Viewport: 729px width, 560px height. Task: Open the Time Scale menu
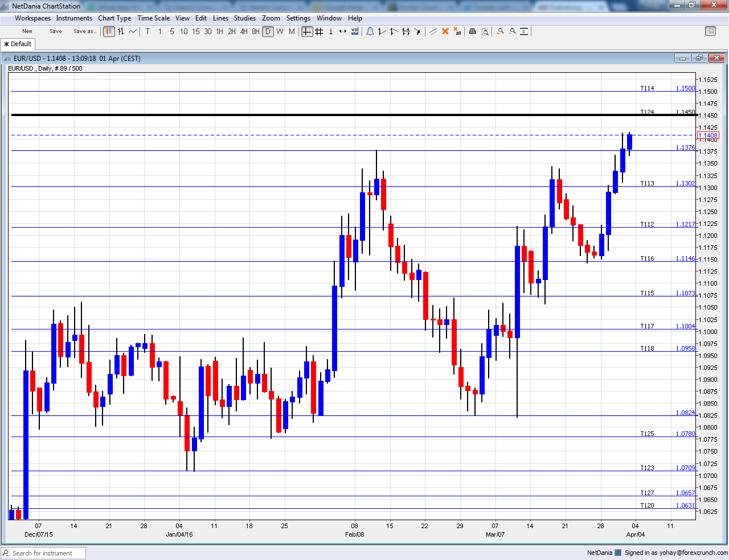pos(153,18)
